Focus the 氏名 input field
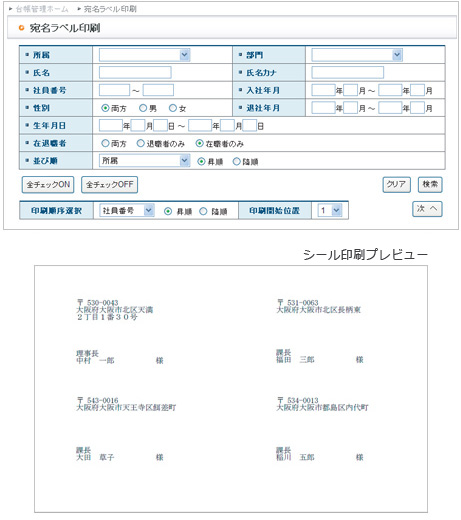 (135, 72)
